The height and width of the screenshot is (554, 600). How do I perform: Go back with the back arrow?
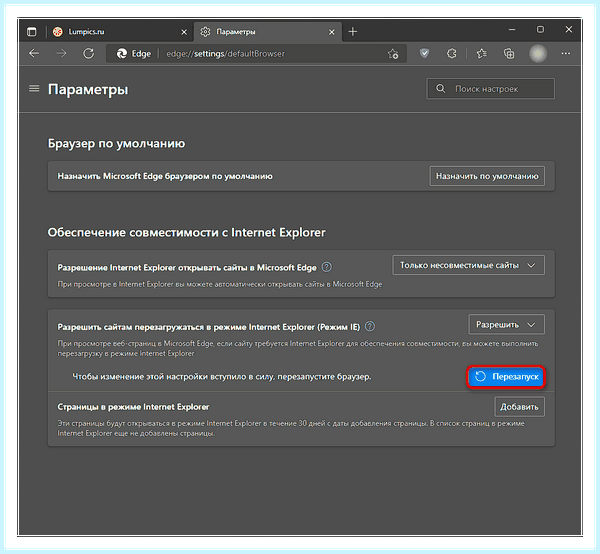(34, 54)
